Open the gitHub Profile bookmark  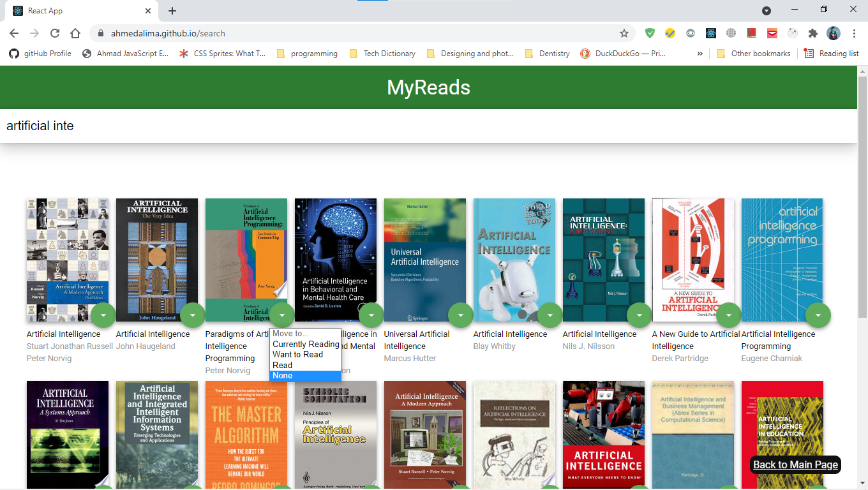tap(40, 54)
